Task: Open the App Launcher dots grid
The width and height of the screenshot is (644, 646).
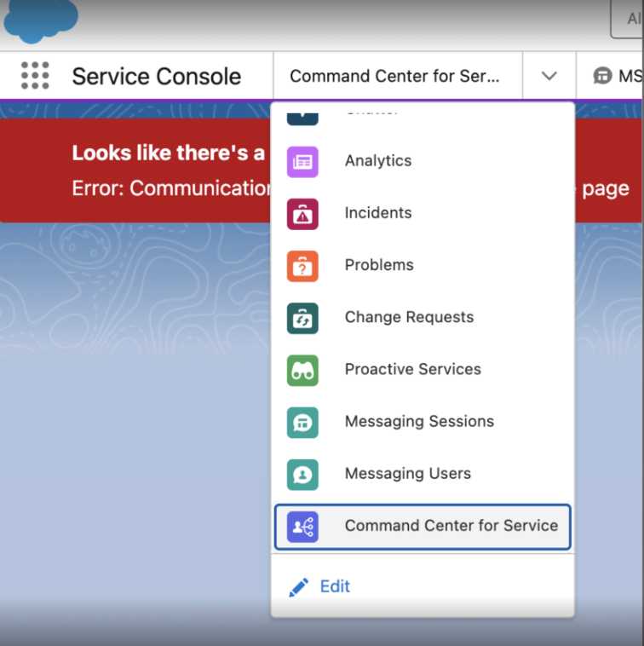Action: point(35,75)
